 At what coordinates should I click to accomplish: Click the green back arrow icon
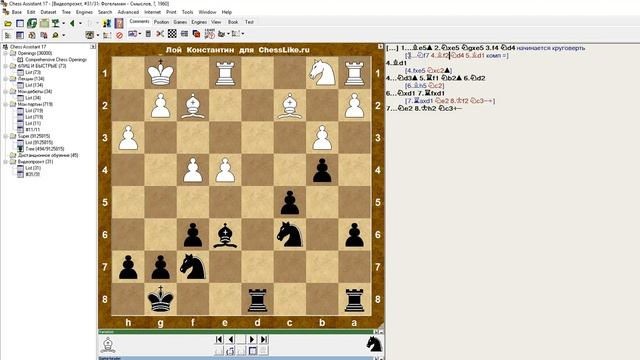click(72, 23)
